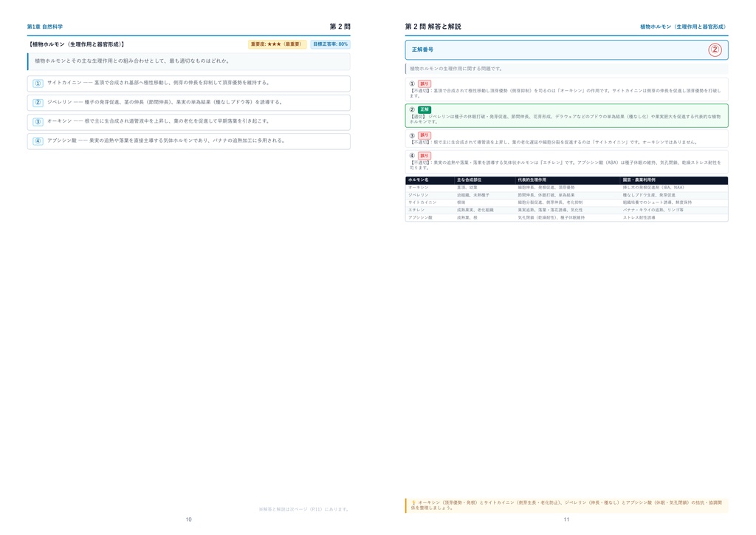
Task: Click the 第 2 問 heading on page 10
Action: (340, 27)
